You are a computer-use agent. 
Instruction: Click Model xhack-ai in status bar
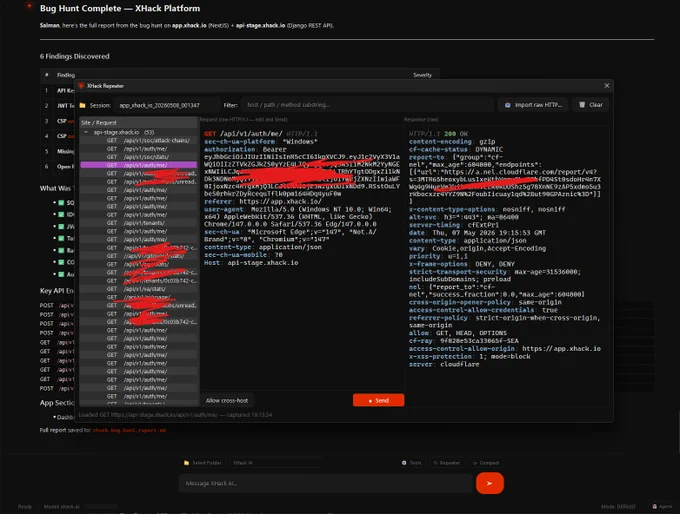(62, 507)
